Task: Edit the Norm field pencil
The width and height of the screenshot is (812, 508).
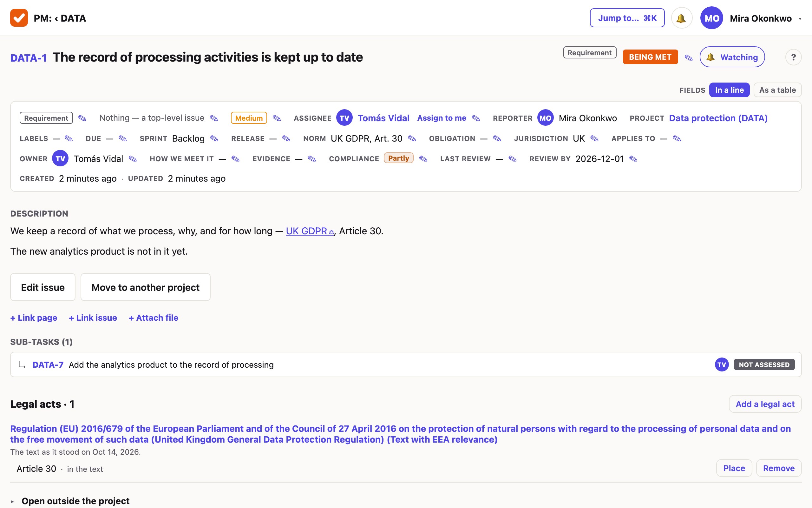Action: pyautogui.click(x=412, y=138)
